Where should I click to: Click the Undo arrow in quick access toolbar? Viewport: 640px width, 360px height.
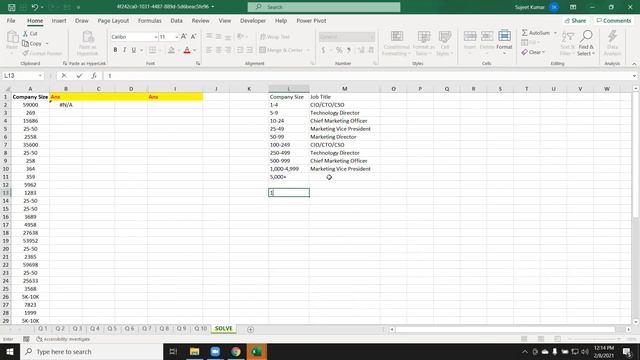coord(35,7)
